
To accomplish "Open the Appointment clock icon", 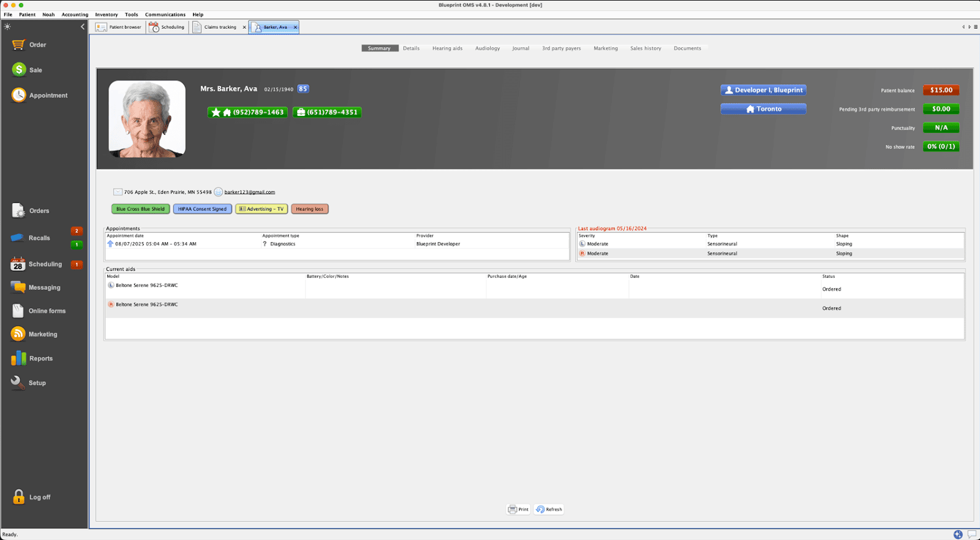I will pyautogui.click(x=18, y=95).
